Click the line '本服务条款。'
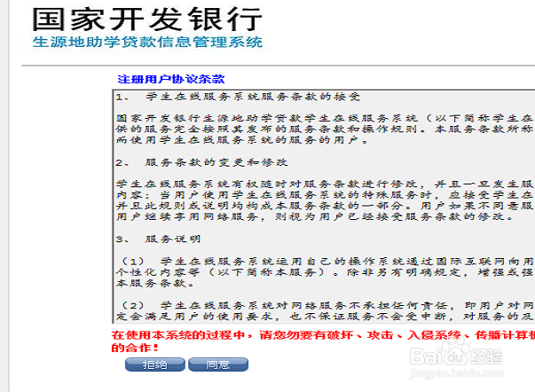535x392 pixels. (x=155, y=284)
